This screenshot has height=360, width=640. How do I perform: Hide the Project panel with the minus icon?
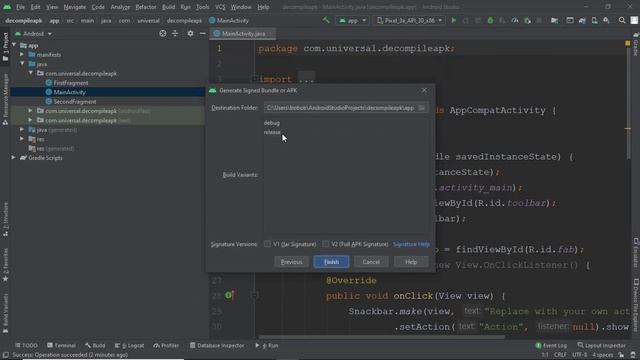click(x=202, y=33)
